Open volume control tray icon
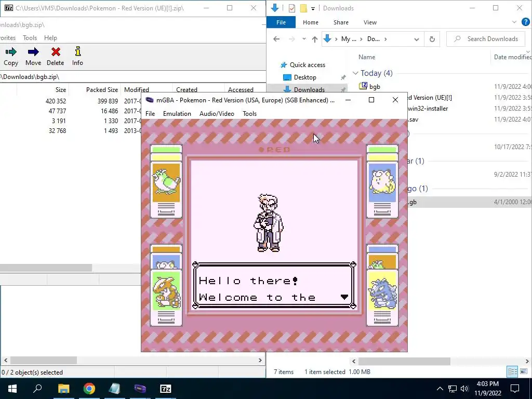This screenshot has width=532, height=399. pos(464,389)
